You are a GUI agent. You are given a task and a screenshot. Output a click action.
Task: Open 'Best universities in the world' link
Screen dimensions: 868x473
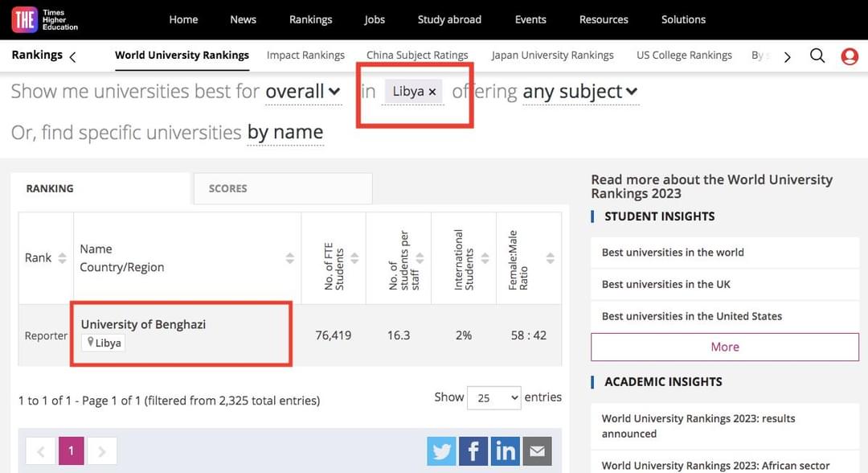click(x=725, y=253)
